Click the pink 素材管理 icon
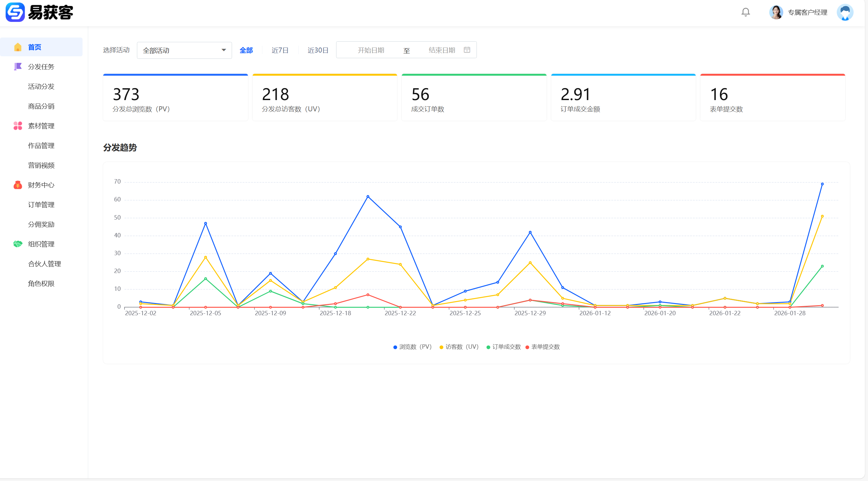 click(x=18, y=126)
